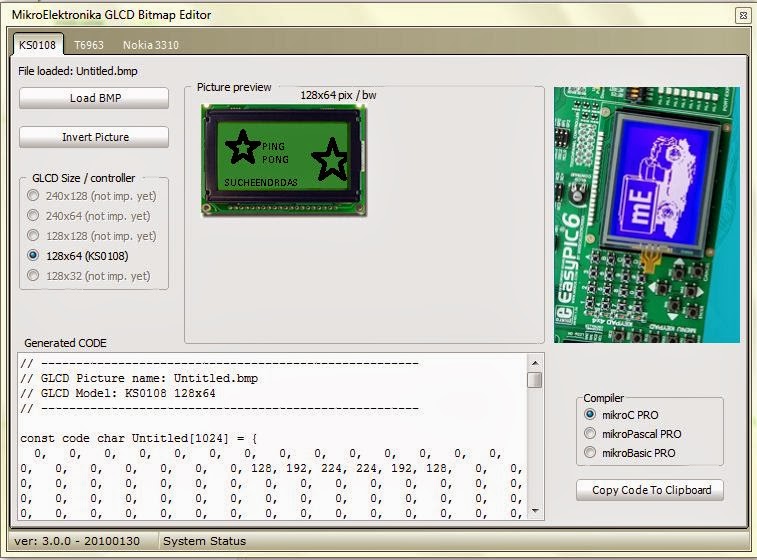Click the 'Compiler' group label
The height and width of the screenshot is (560, 757).
click(603, 398)
